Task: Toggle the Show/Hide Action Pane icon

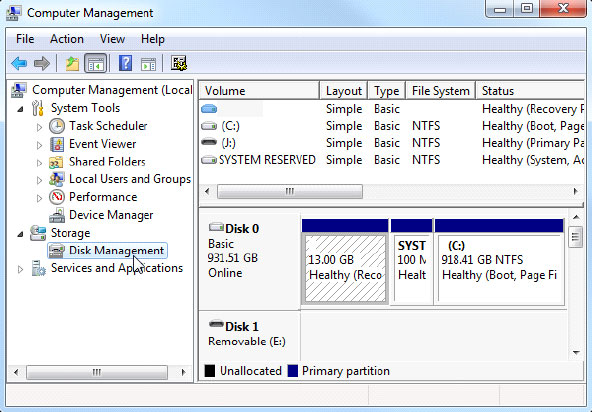Action: point(148,63)
